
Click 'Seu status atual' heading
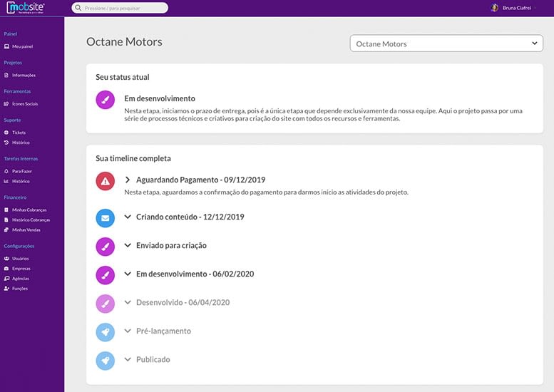click(123, 78)
